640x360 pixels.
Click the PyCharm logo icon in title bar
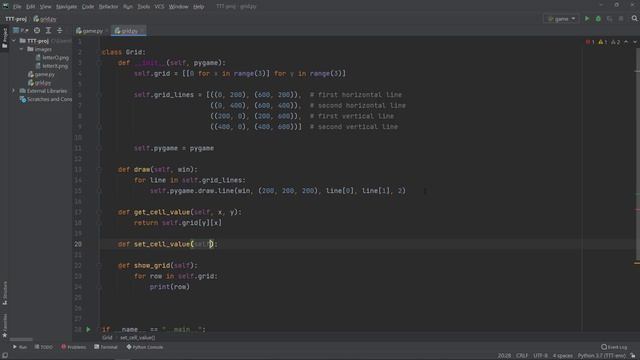5,6
